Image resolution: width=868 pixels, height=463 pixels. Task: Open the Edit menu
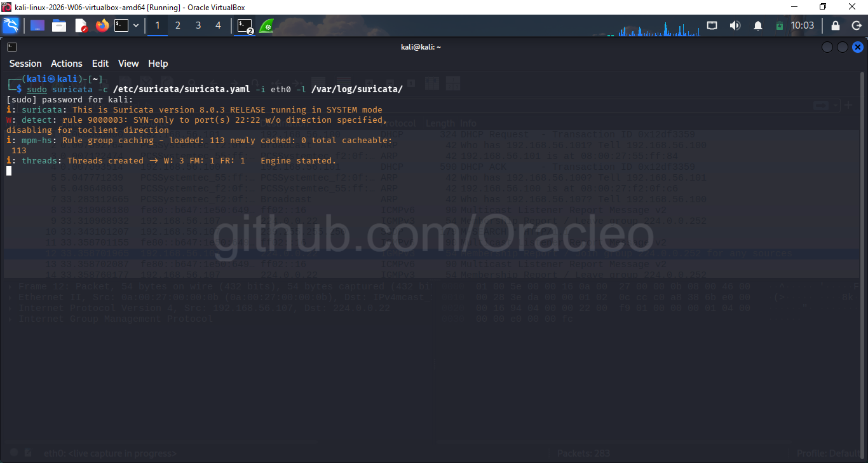click(100, 64)
